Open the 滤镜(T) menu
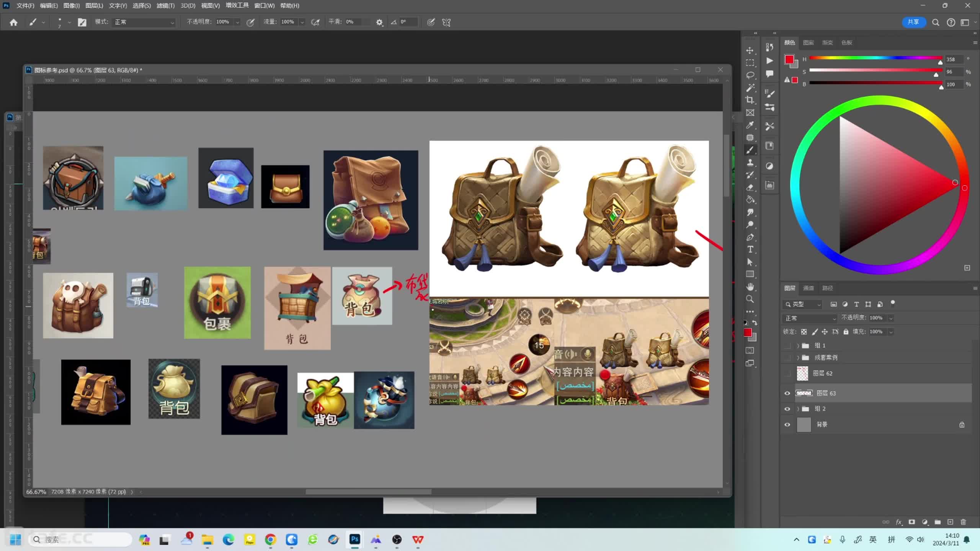Viewport: 980px width, 551px height. click(x=165, y=6)
